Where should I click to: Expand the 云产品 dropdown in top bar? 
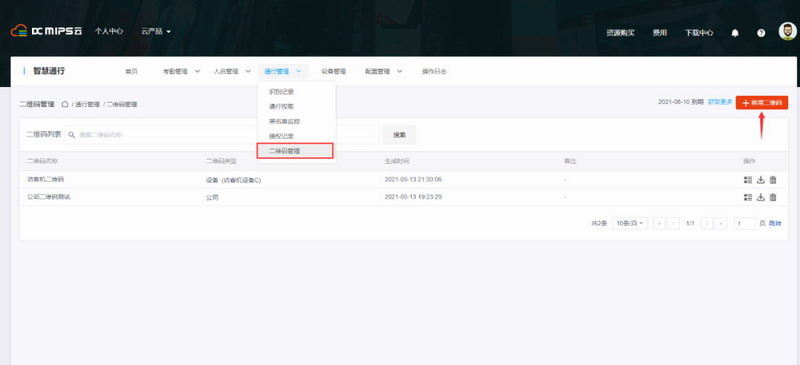click(x=156, y=31)
